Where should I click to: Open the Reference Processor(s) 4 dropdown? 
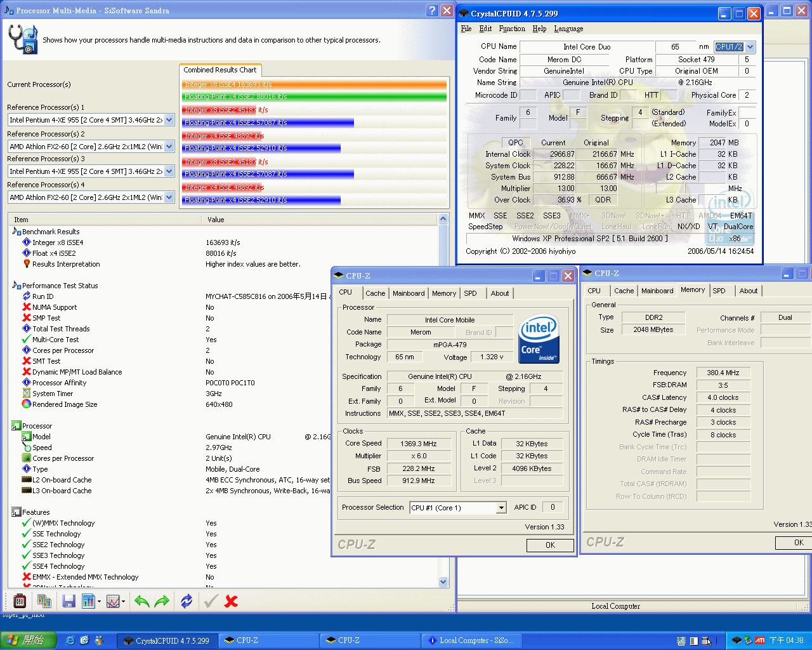point(169,197)
